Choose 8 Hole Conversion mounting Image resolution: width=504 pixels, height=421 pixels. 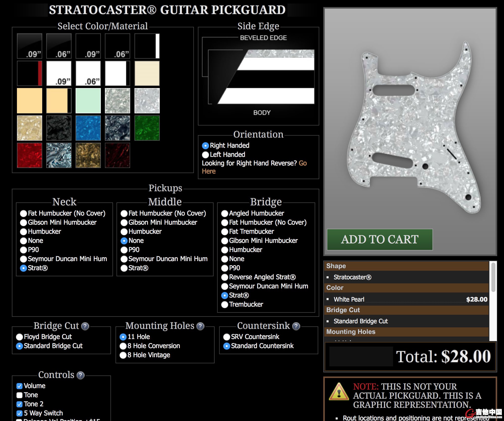pyautogui.click(x=123, y=346)
